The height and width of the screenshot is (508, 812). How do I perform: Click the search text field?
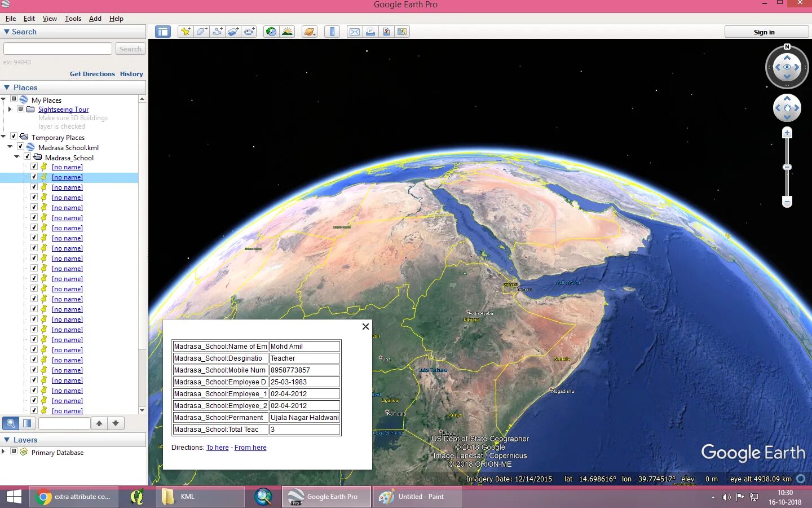pyautogui.click(x=58, y=49)
